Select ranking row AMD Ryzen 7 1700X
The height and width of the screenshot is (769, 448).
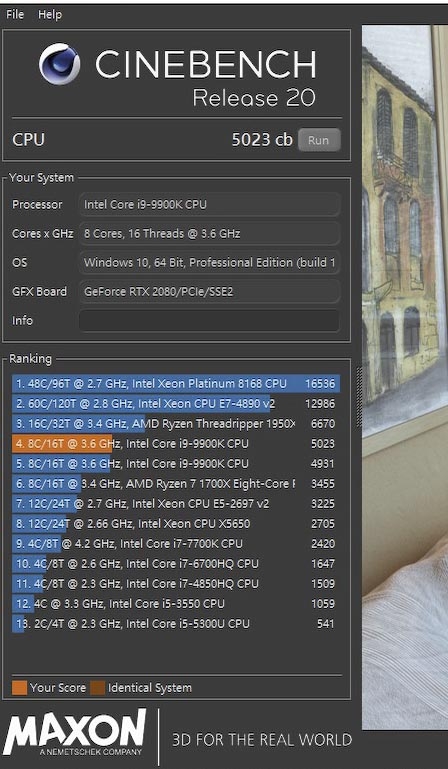pyautogui.click(x=176, y=484)
